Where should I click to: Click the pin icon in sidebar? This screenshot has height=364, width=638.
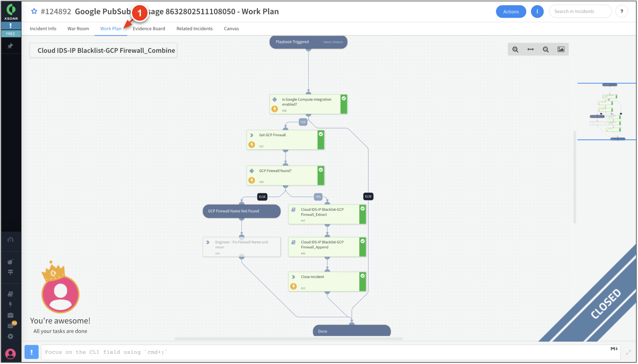[x=10, y=46]
